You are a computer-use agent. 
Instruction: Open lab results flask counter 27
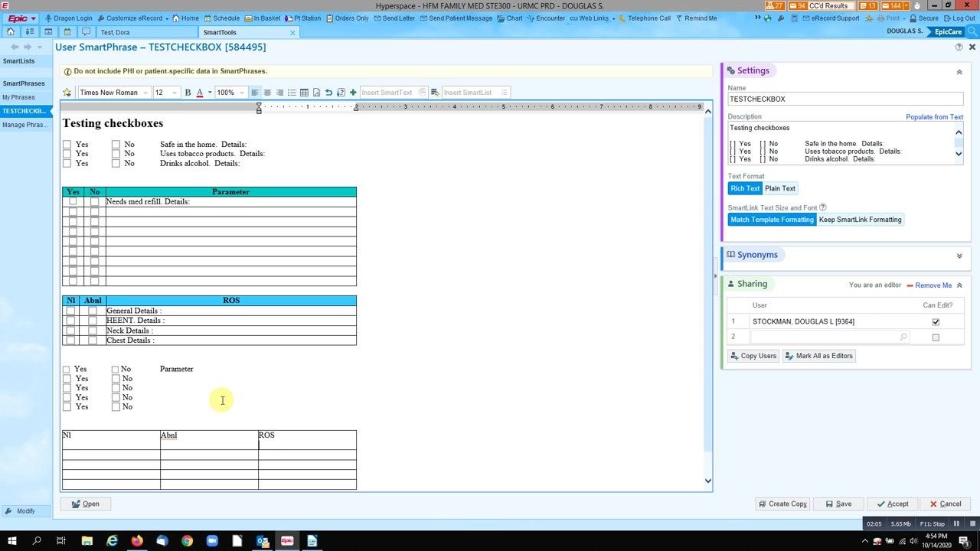pos(775,6)
